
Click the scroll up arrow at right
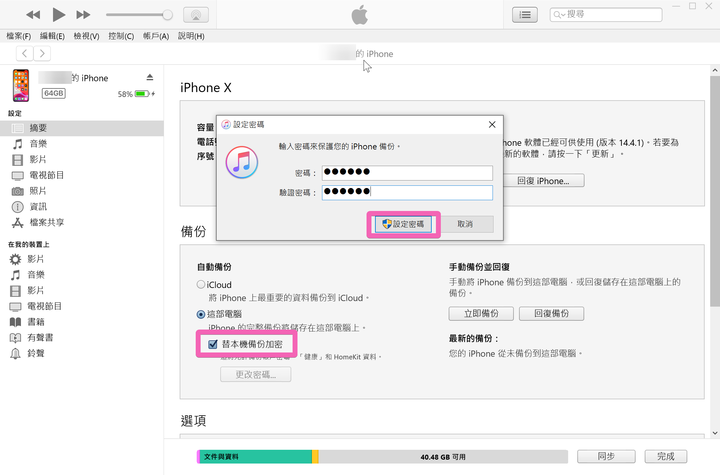[x=714, y=70]
